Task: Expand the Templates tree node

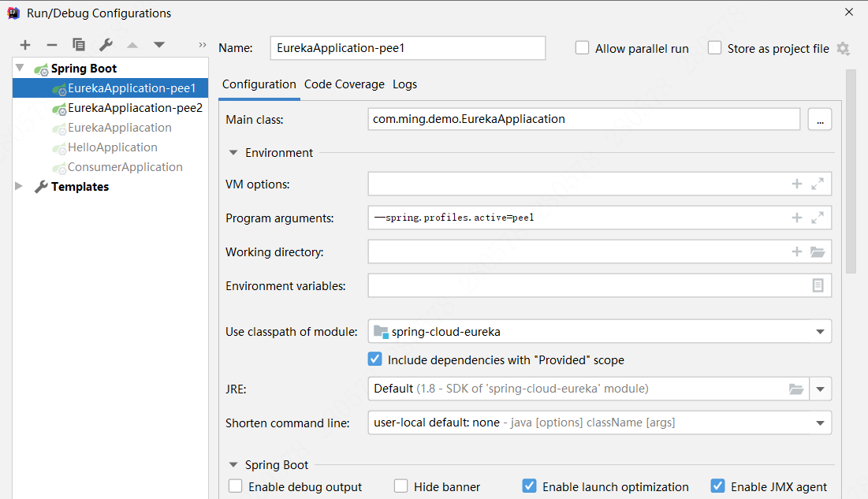Action: (19, 186)
